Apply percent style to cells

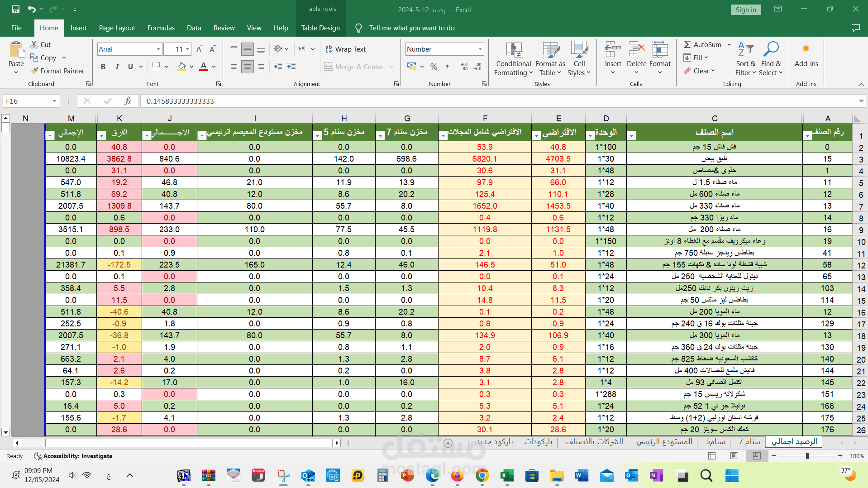pyautogui.click(x=434, y=67)
